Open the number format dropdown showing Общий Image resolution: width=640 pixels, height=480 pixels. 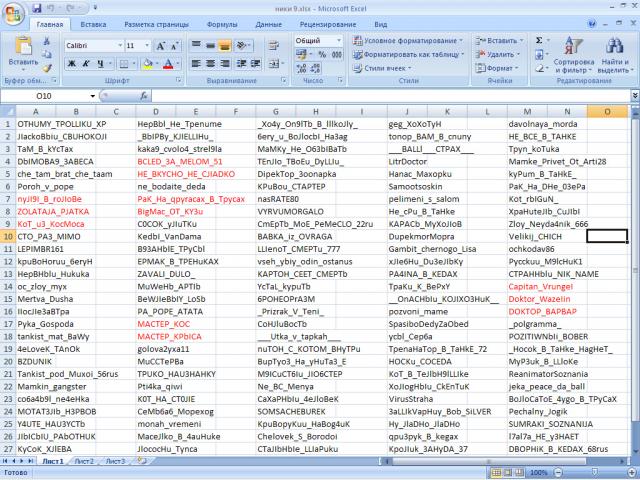[340, 40]
